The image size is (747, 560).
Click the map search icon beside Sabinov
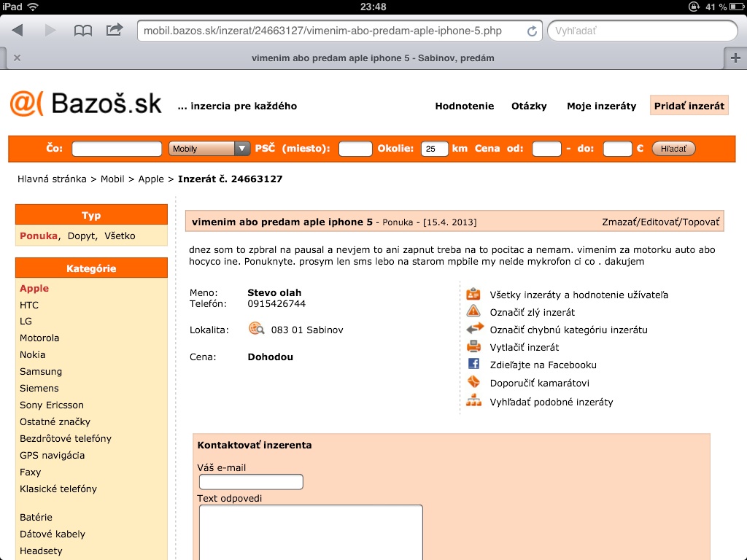(256, 329)
